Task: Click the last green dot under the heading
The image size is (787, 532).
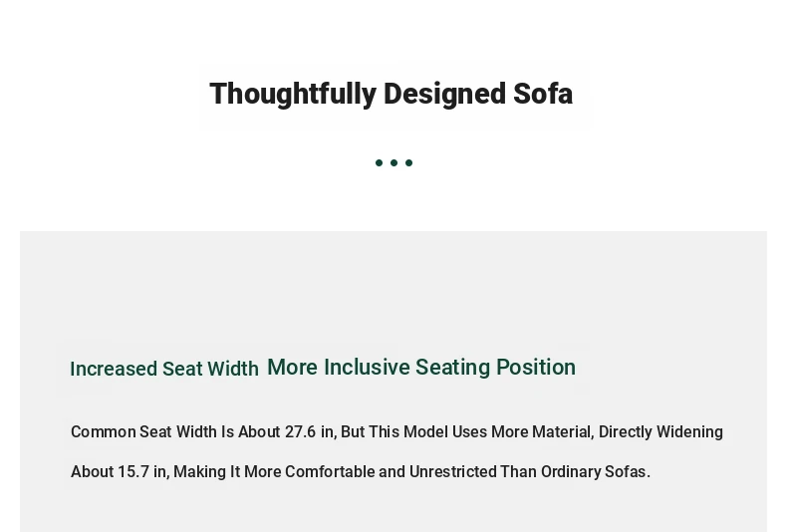Action: point(409,162)
